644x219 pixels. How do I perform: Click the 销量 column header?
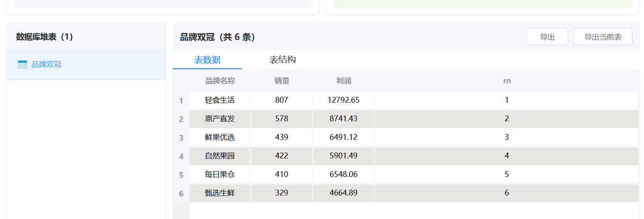coord(282,81)
